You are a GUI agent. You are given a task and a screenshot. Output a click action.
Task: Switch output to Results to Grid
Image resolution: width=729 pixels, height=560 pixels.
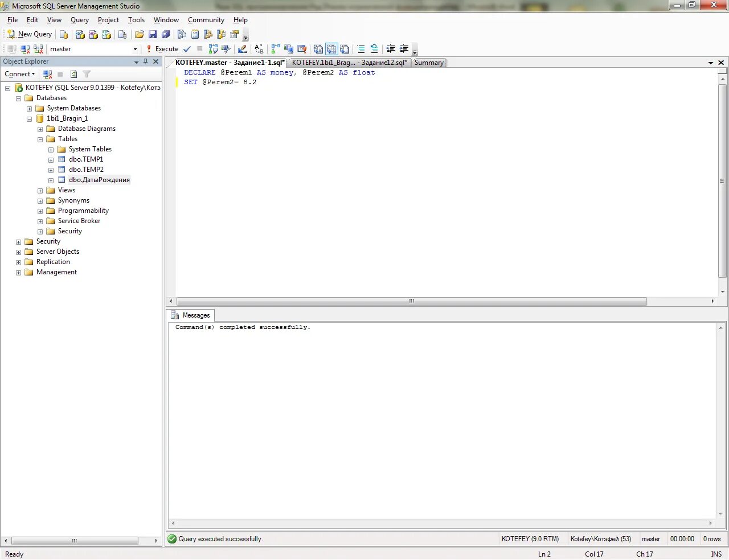(331, 49)
